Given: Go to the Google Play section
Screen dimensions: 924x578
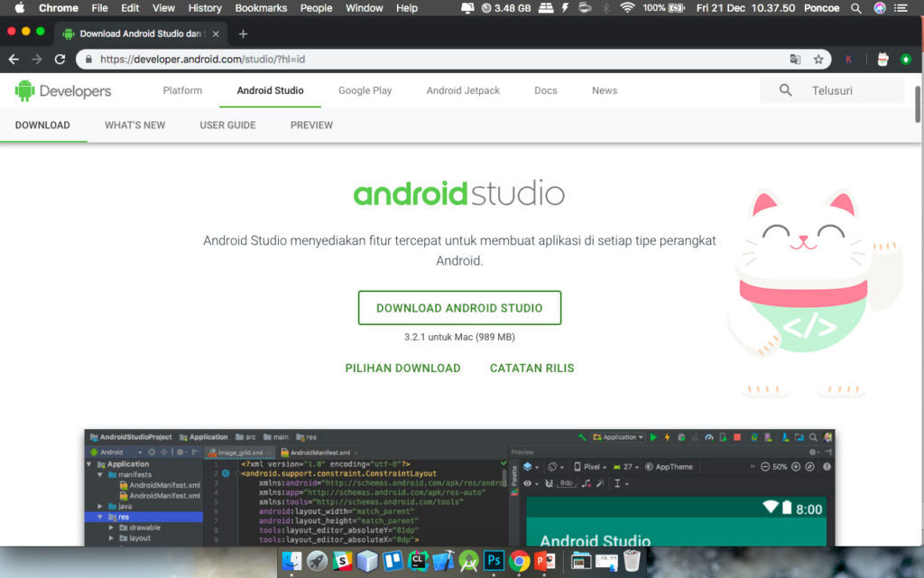Looking at the screenshot, I should pos(365,90).
